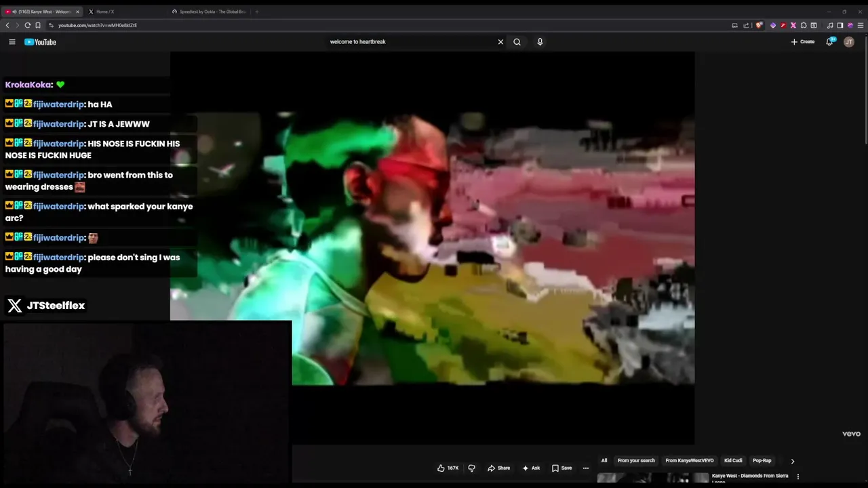Open a new browser tab
This screenshot has width=868, height=488.
(x=256, y=12)
